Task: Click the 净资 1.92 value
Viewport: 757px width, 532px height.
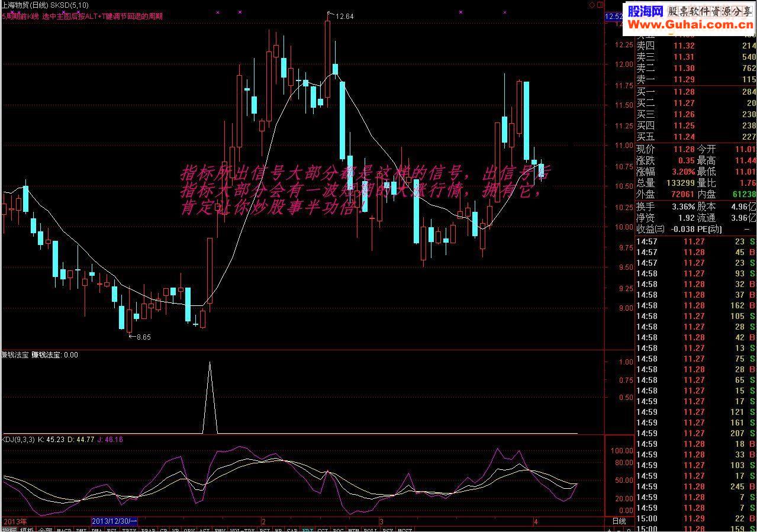Action: point(687,218)
